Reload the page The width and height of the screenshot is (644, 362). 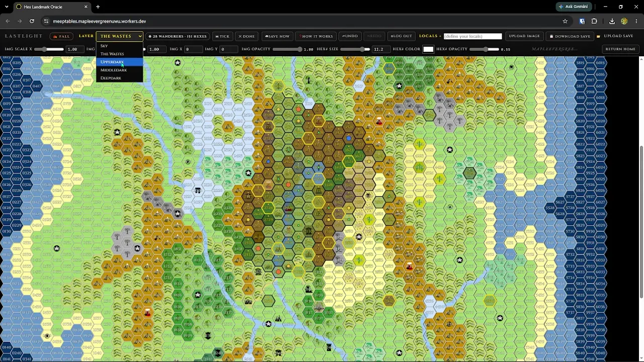(x=32, y=21)
